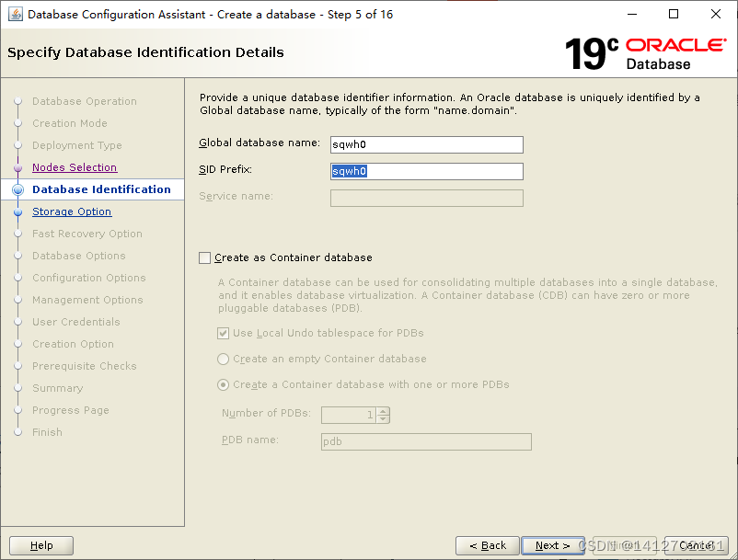This screenshot has height=560, width=738.
Task: Click the User Credentials step
Action: (x=76, y=322)
